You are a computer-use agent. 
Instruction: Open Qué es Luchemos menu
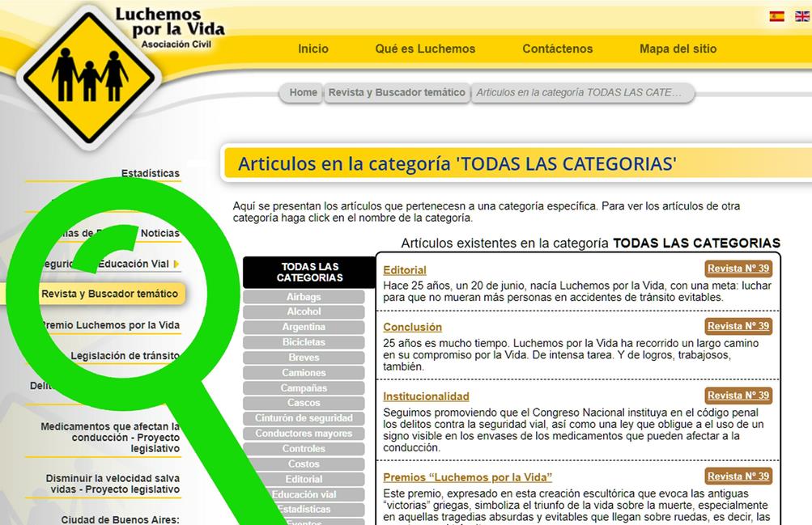[x=425, y=49]
